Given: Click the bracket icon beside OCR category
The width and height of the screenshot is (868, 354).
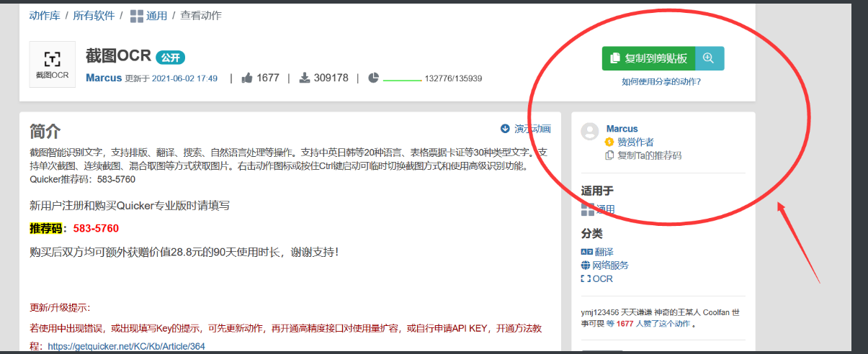Looking at the screenshot, I should point(586,278).
